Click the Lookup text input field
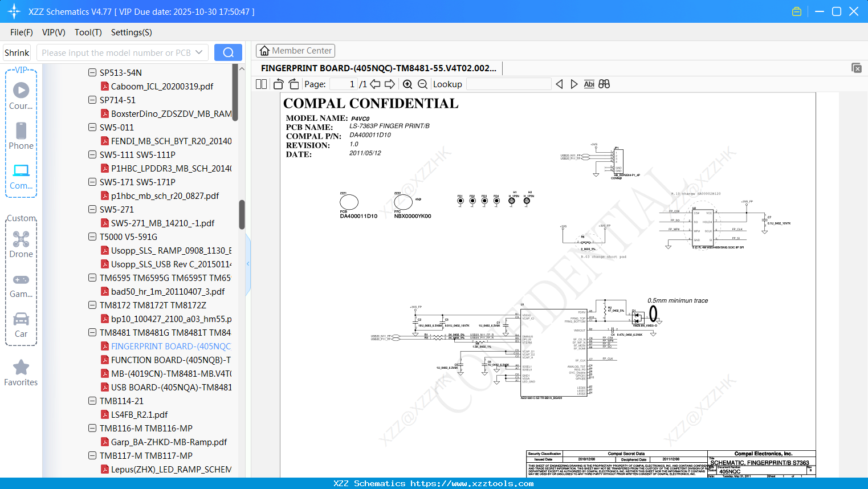This screenshot has width=868, height=489. tap(508, 84)
